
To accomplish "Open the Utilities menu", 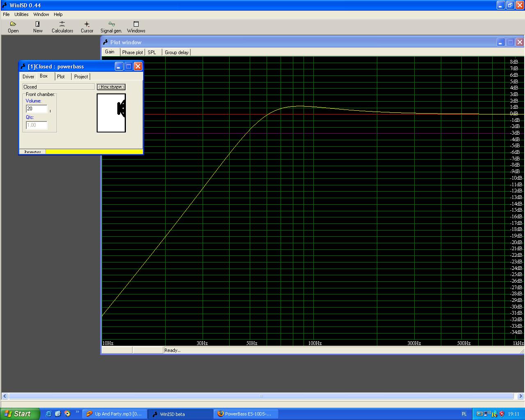I will (21, 14).
